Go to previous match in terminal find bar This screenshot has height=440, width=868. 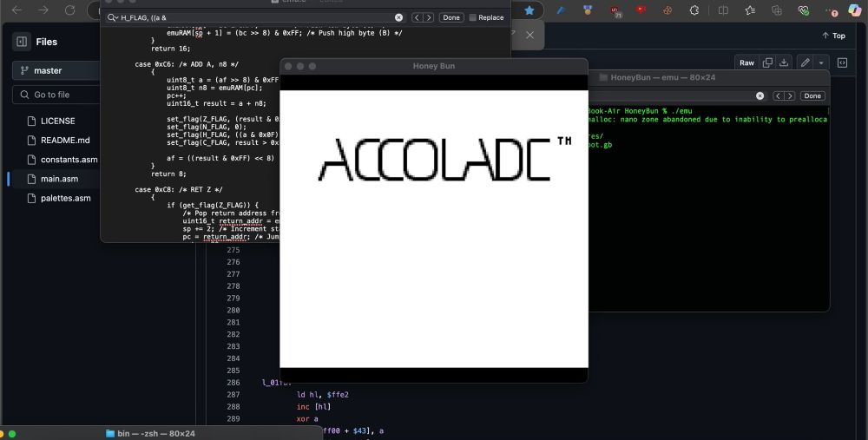(779, 95)
